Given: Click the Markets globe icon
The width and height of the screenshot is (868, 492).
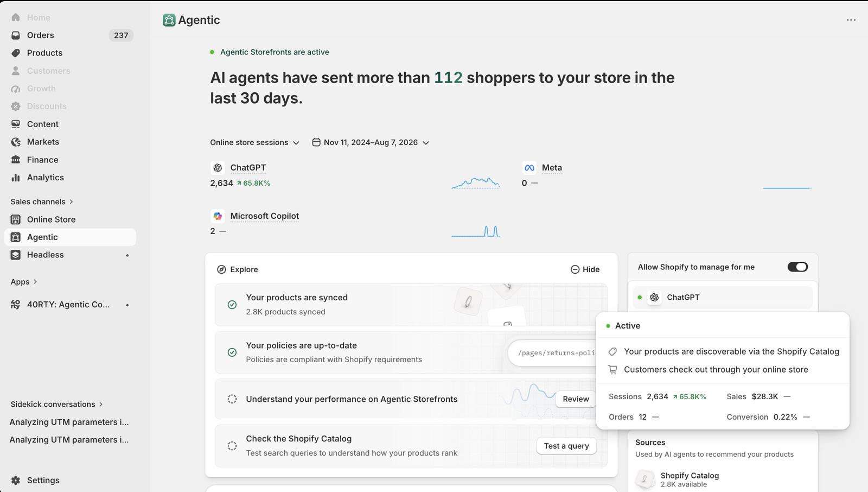Looking at the screenshot, I should tap(16, 142).
